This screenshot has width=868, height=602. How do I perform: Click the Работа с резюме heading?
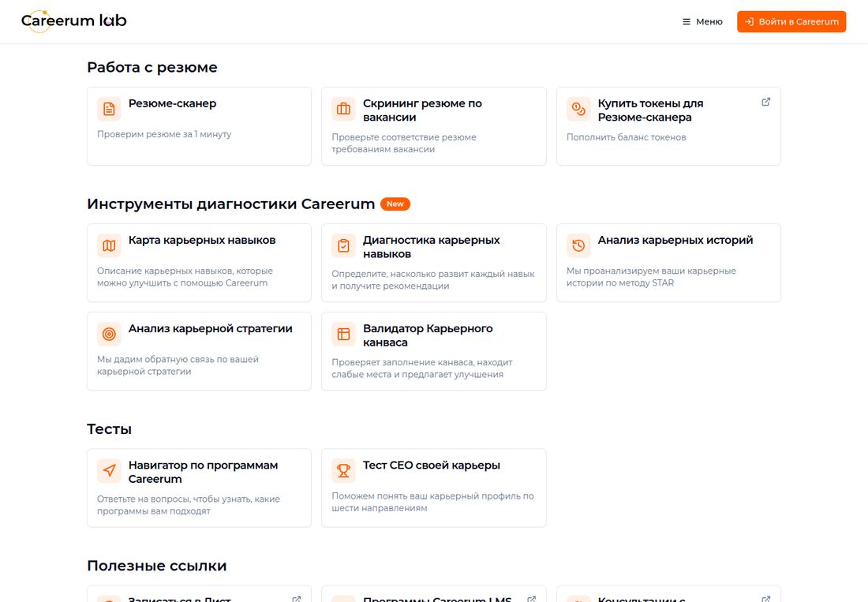(x=152, y=68)
